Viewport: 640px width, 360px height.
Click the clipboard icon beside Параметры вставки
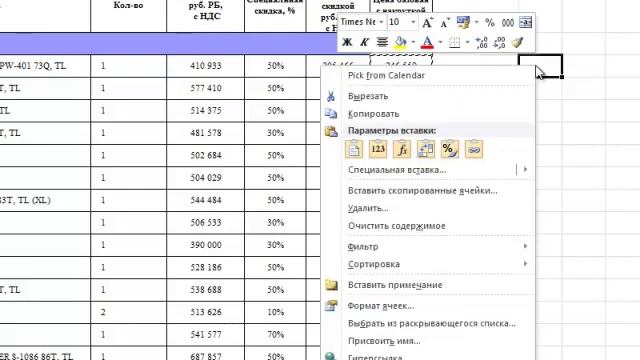tap(331, 131)
